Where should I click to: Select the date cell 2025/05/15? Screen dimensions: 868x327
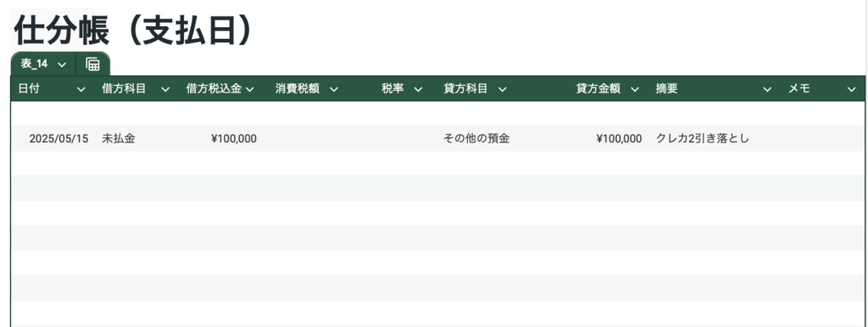tap(58, 139)
